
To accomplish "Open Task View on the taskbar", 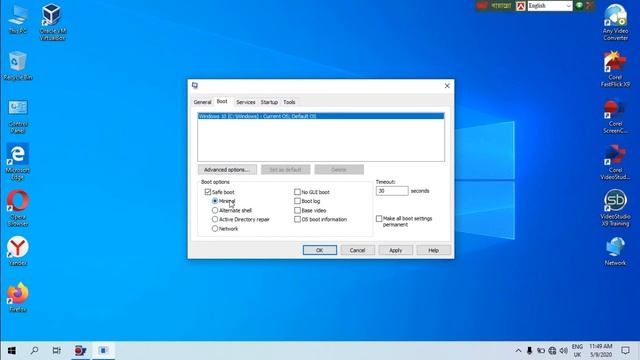I will pyautogui.click(x=57, y=351).
